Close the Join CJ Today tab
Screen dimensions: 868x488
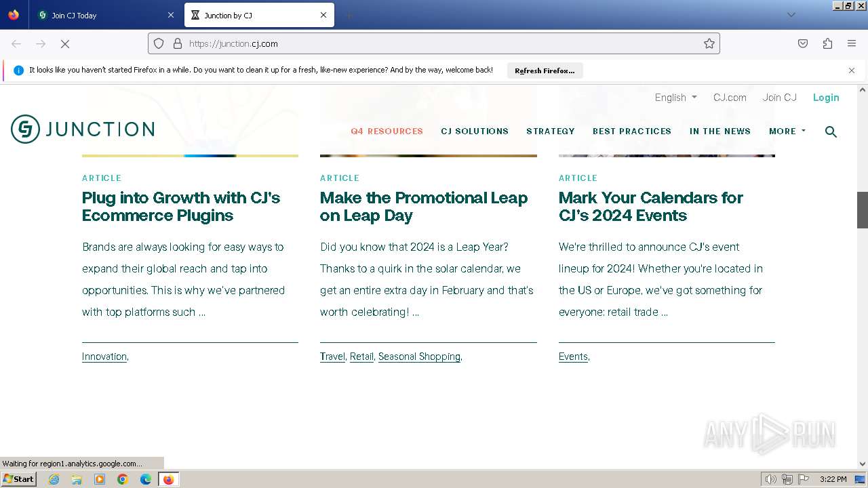(170, 15)
